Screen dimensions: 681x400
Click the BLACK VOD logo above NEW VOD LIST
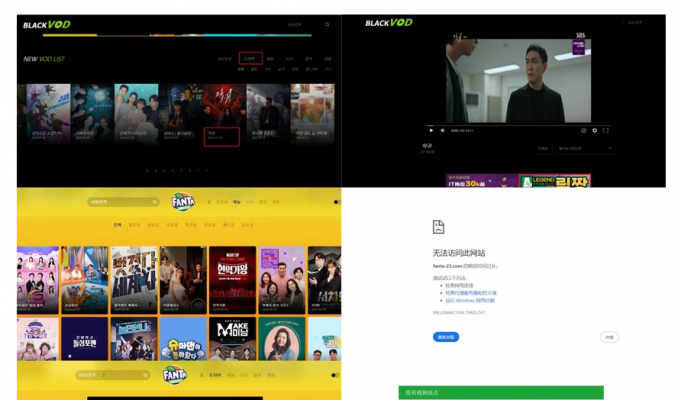click(x=46, y=25)
